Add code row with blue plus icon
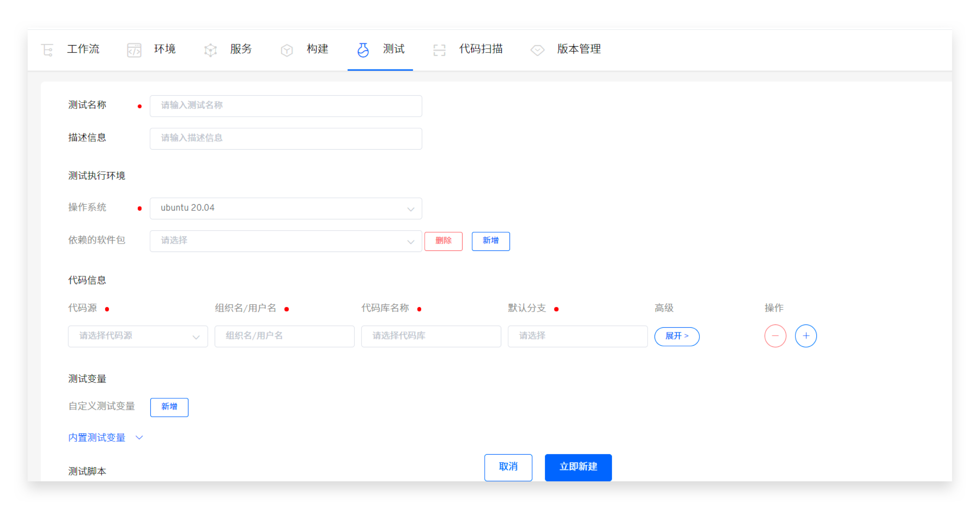 coord(805,336)
